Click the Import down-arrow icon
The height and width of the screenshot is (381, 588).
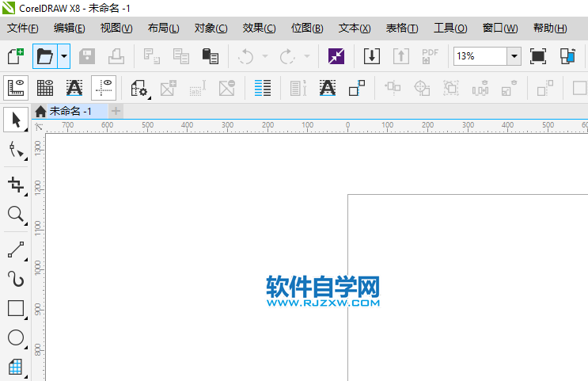pos(372,56)
